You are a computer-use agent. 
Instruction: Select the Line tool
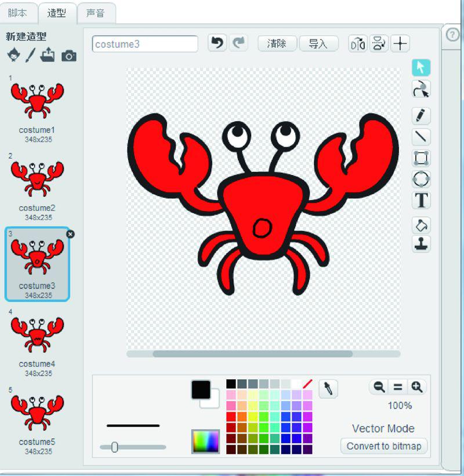[421, 137]
